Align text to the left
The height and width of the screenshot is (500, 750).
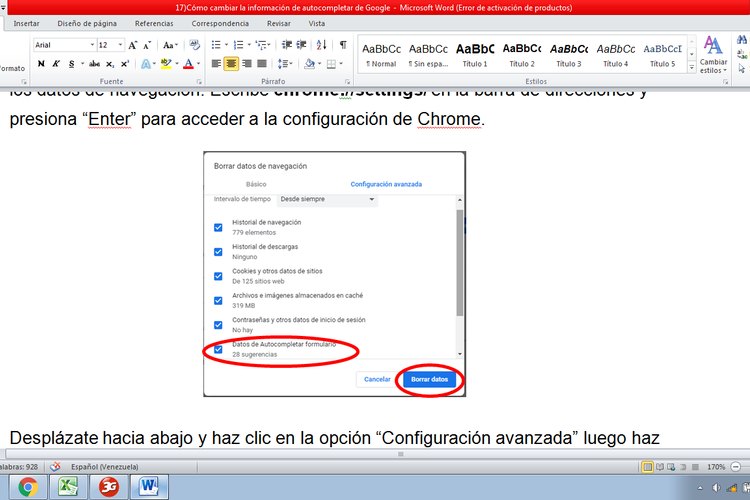(216, 64)
